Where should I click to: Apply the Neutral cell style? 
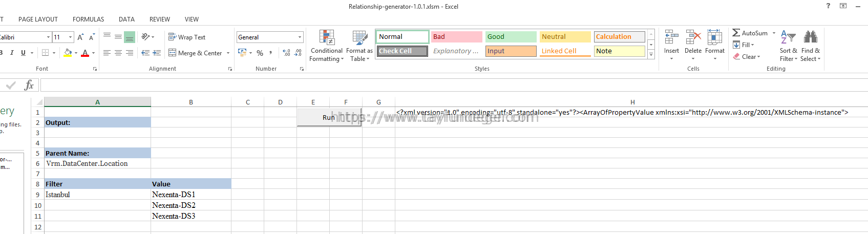tap(565, 37)
